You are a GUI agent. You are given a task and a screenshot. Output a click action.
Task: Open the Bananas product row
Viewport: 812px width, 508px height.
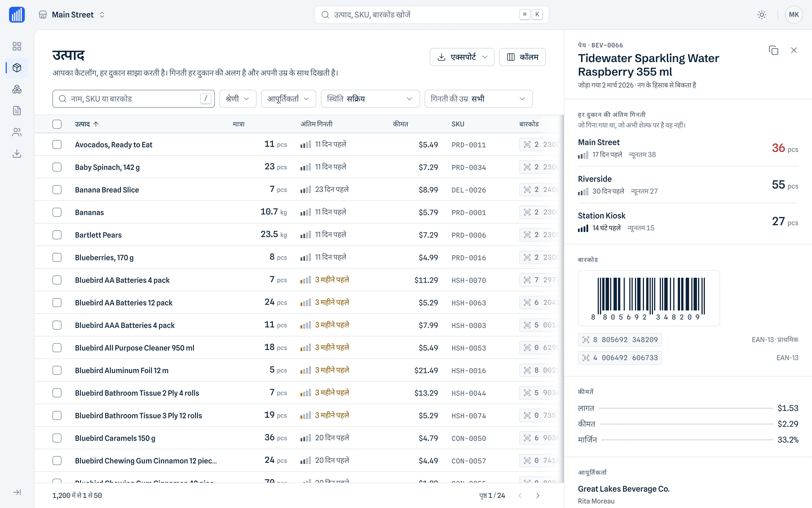click(299, 212)
